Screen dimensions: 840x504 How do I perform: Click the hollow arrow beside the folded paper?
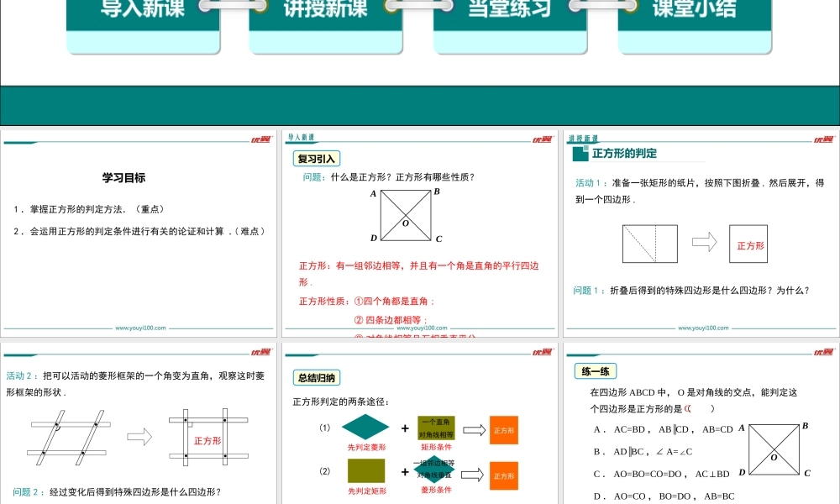pos(704,243)
